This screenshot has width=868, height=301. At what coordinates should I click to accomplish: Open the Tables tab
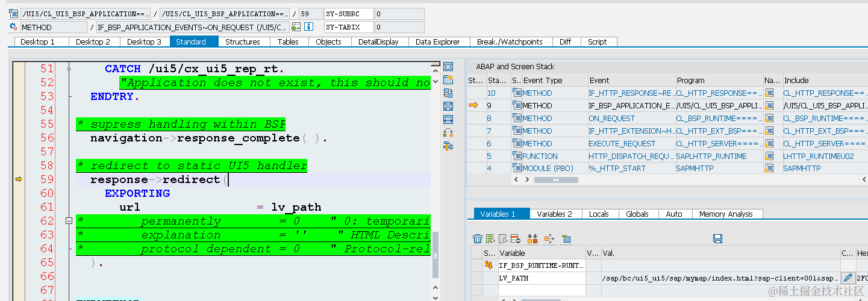(288, 42)
